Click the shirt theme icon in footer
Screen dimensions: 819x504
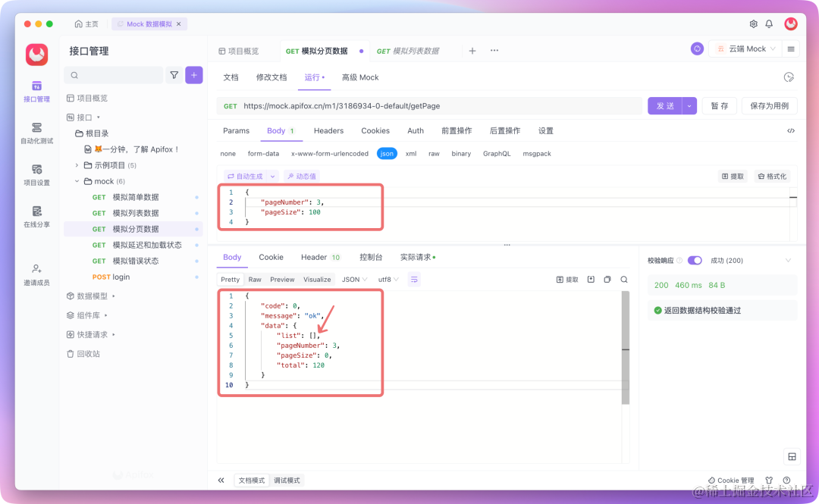point(769,480)
